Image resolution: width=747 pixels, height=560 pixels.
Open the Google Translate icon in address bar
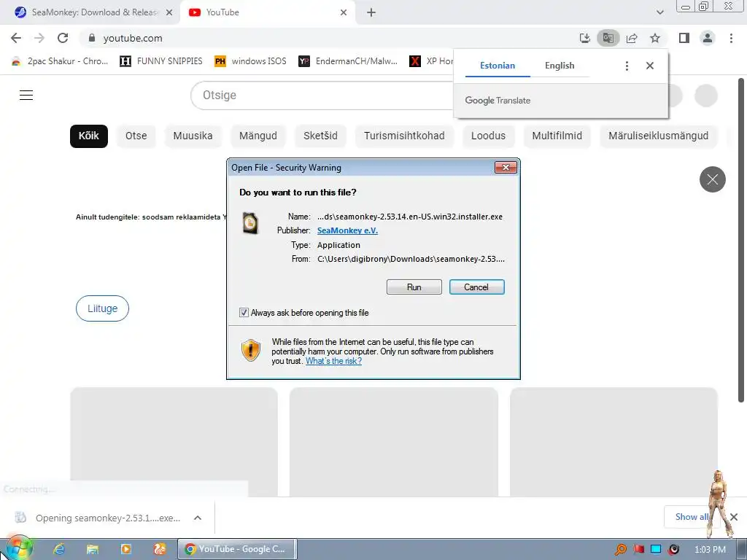[x=608, y=38]
